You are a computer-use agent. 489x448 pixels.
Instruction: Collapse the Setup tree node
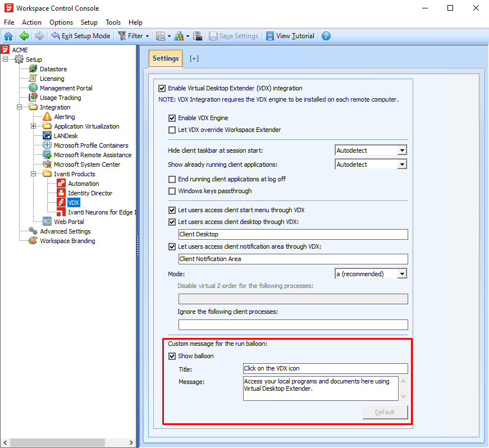click(5, 59)
